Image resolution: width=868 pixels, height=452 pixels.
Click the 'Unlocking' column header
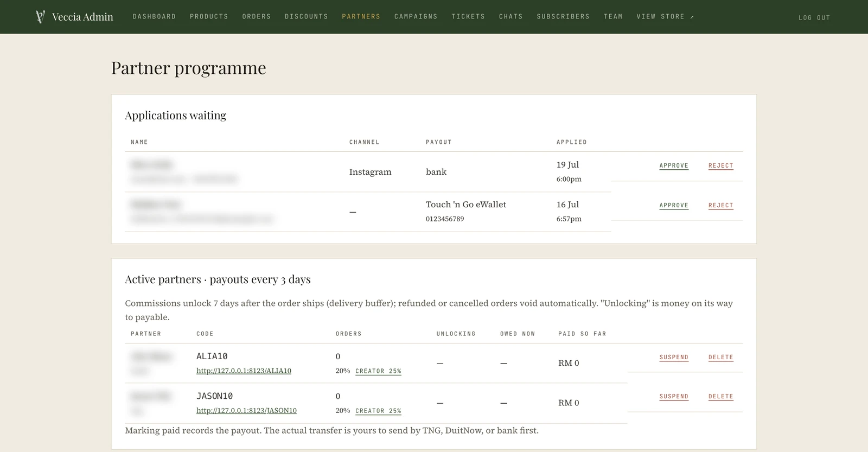pyautogui.click(x=456, y=334)
